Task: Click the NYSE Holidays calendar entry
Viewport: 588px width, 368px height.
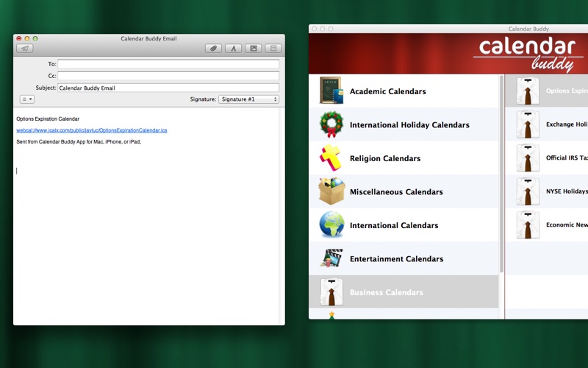Action: pos(547,191)
